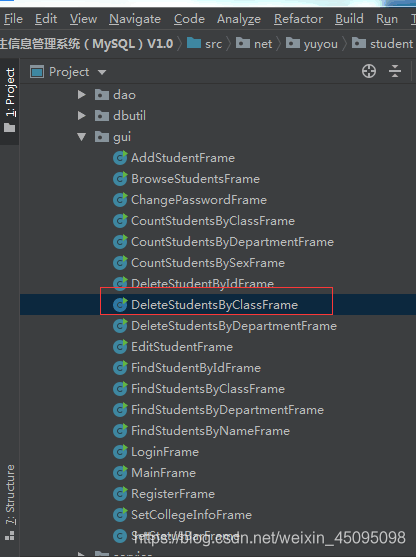Open the Navigate menu
Image resolution: width=416 pixels, height=557 pixels.
pyautogui.click(x=135, y=19)
